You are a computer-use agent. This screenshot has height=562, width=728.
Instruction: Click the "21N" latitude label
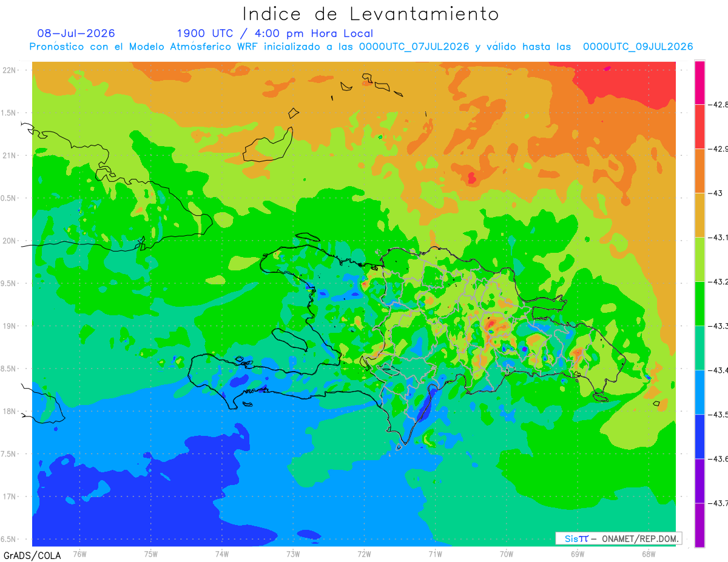tap(9, 155)
